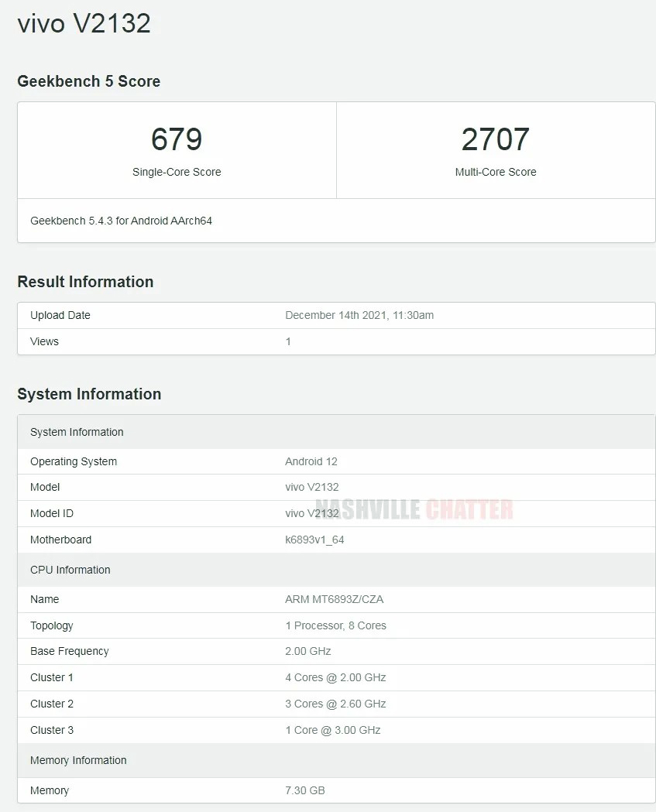
Task: Click the Cluster 3 value 1 Core @ 3.00 GHz
Action: [333, 730]
